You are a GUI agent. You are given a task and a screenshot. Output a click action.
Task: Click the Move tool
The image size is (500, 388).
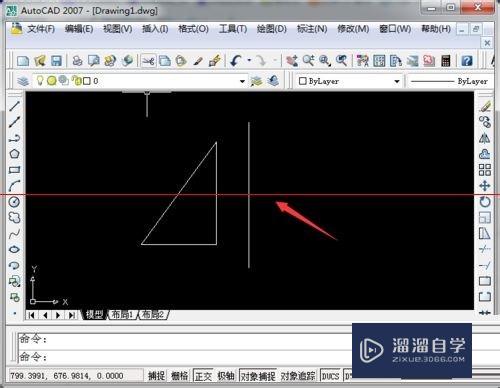coord(485,186)
